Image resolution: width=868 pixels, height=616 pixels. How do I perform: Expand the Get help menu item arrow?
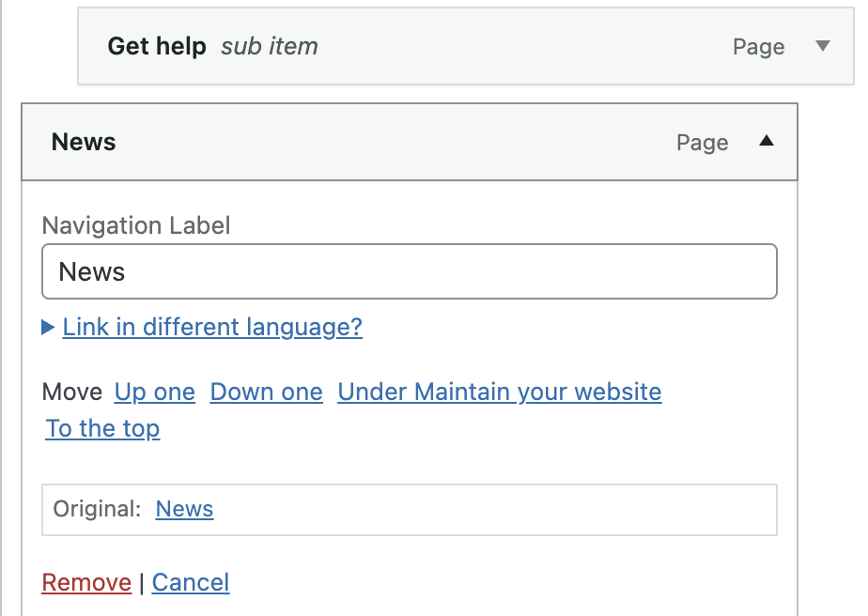click(823, 46)
